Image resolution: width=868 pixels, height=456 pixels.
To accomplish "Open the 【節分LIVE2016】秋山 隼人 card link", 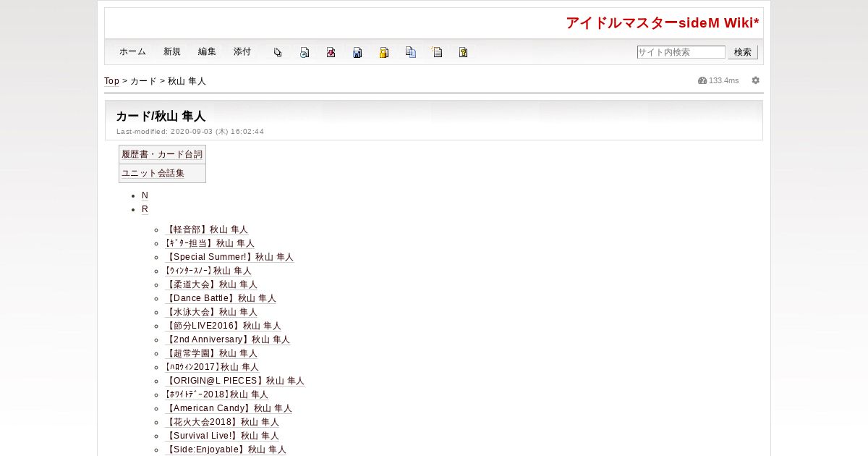I will tap(223, 326).
